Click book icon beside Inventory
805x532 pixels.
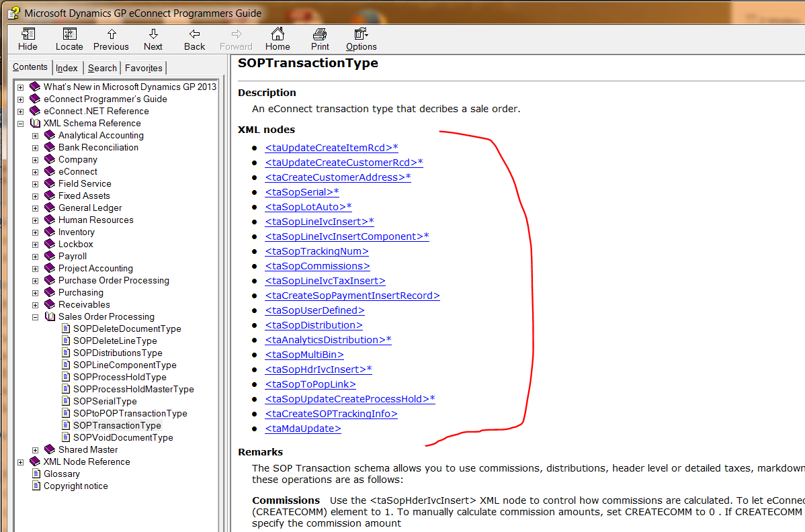50,232
